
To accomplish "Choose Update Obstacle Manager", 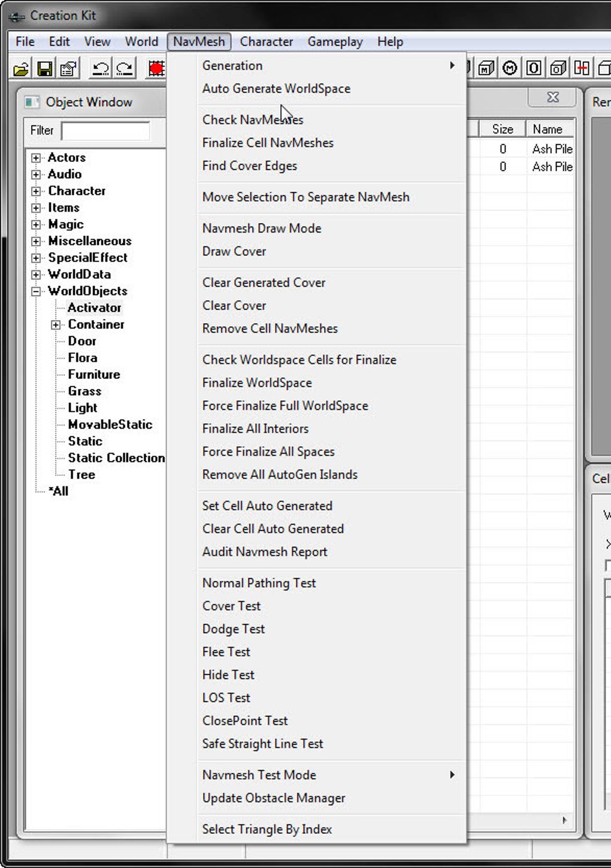I will pyautogui.click(x=332, y=798).
